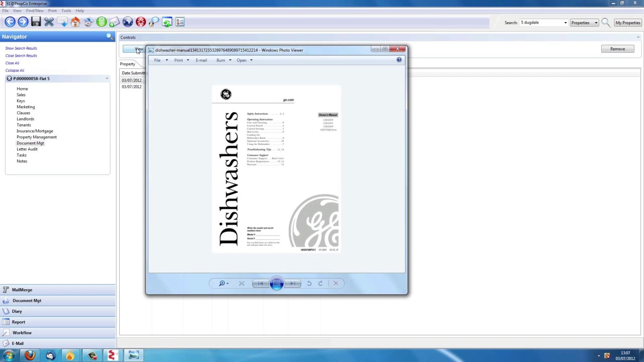This screenshot has width=644, height=362.
Task: Open the contact card icon in toolbar
Action: (x=180, y=22)
